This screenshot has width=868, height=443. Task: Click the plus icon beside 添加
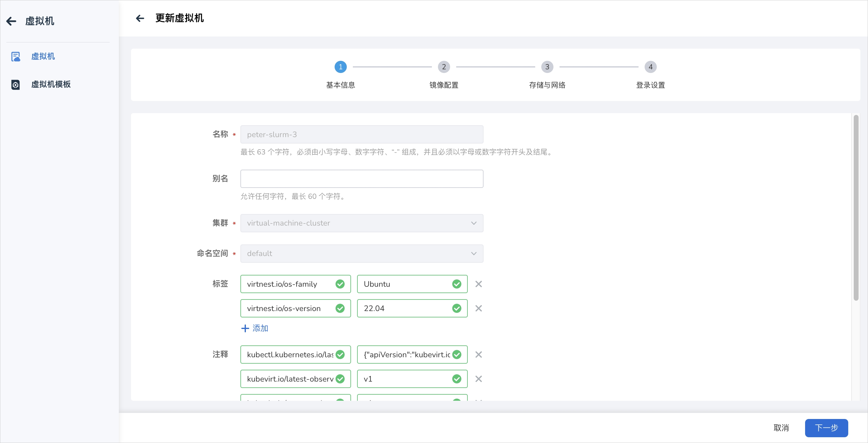click(245, 328)
